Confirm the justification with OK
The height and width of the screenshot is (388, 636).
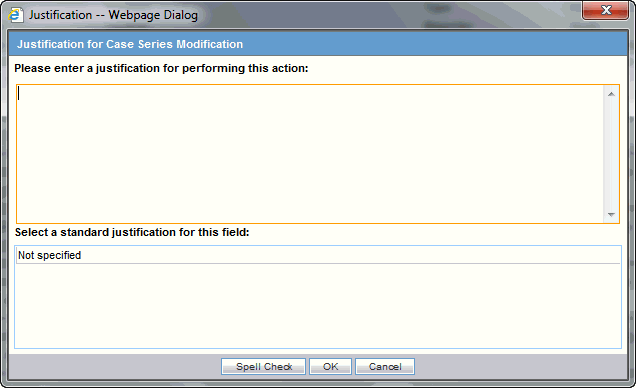[330, 367]
